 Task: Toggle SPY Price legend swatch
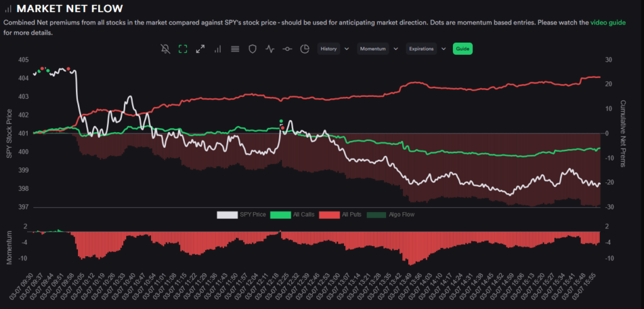[227, 215]
